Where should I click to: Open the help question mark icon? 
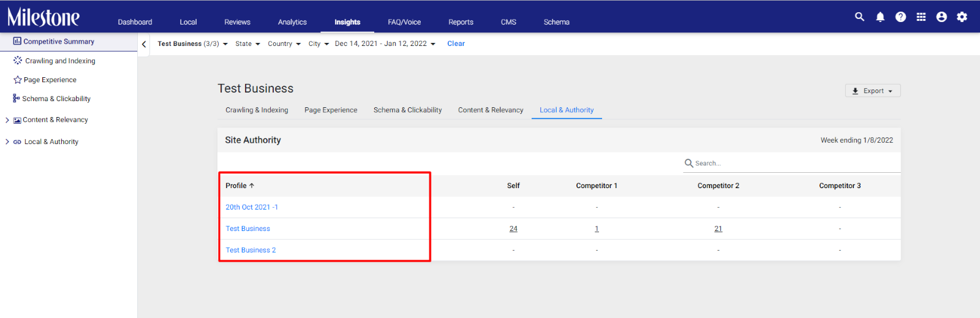pos(900,17)
